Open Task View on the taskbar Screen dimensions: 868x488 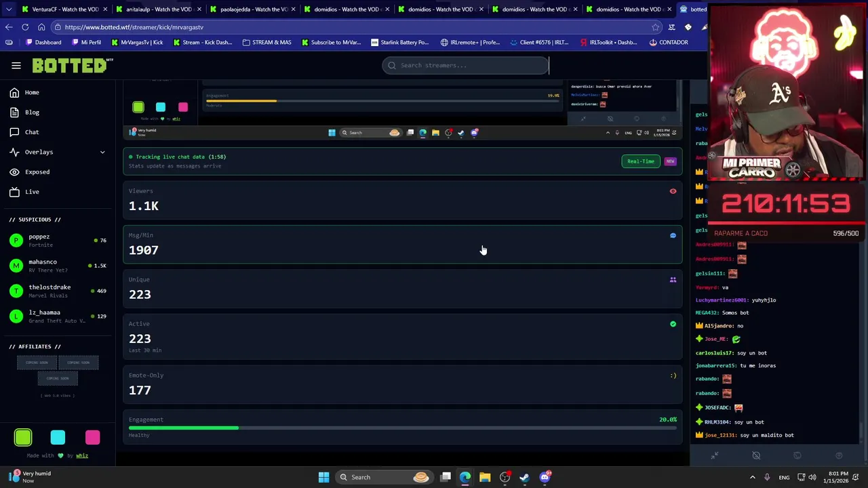[446, 477]
